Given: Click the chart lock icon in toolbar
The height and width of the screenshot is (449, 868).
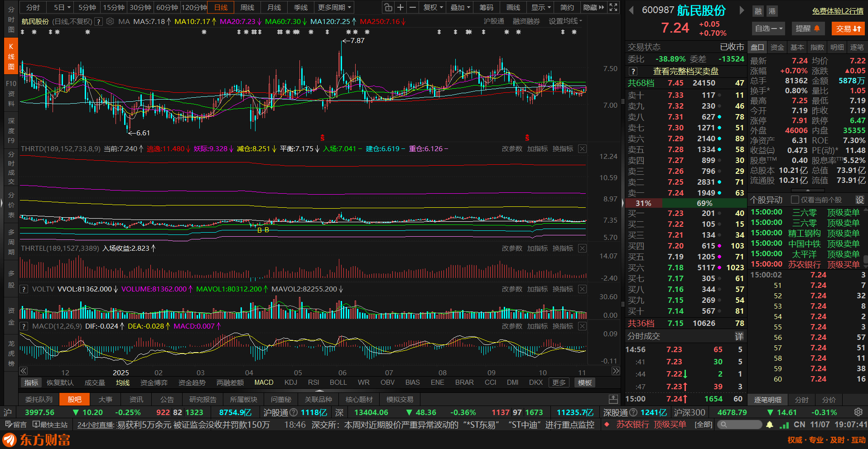Looking at the screenshot, I should tap(388, 7).
